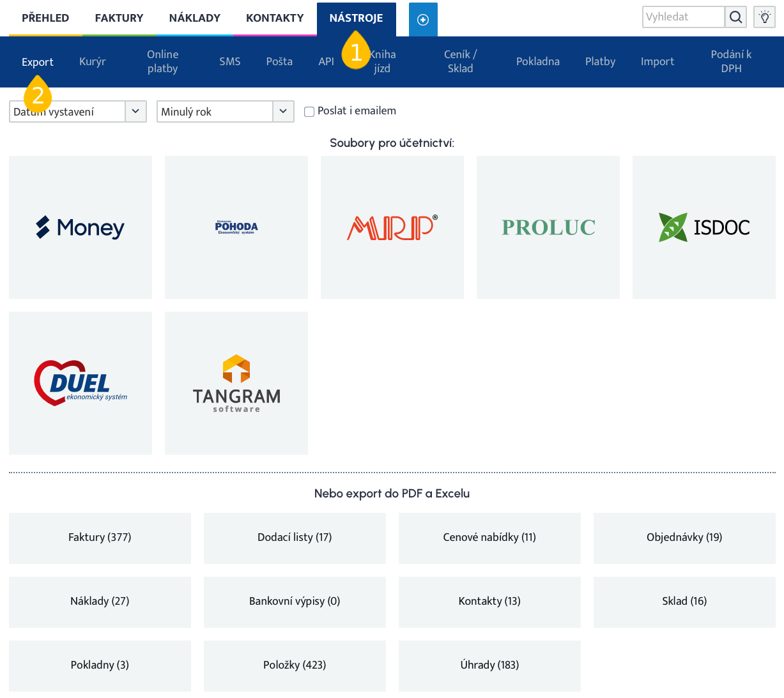Pick the TANGRAM software export

(x=236, y=383)
